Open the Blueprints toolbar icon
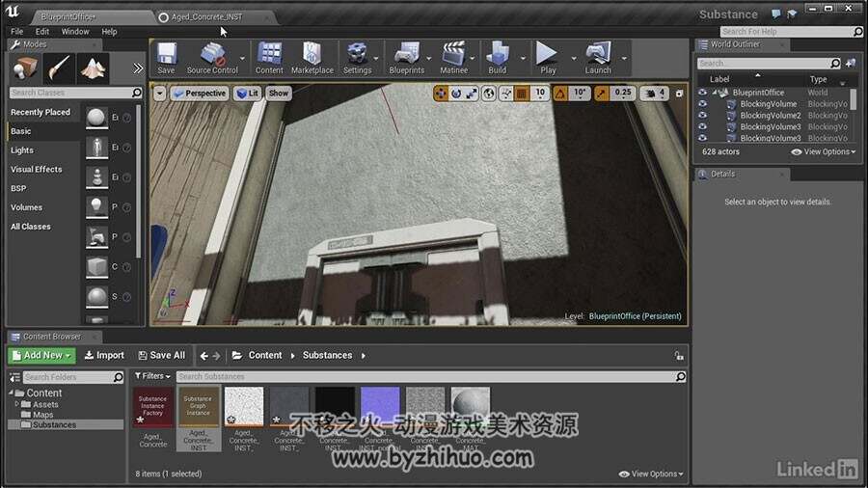The height and width of the screenshot is (488, 868). point(406,58)
